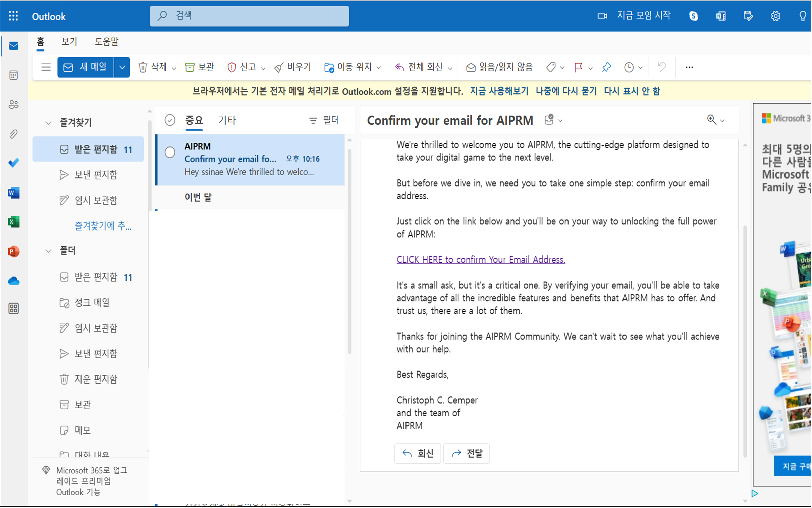Image resolution: width=812 pixels, height=508 pixels.
Task: Click the search (검색) input field
Action: point(250,16)
